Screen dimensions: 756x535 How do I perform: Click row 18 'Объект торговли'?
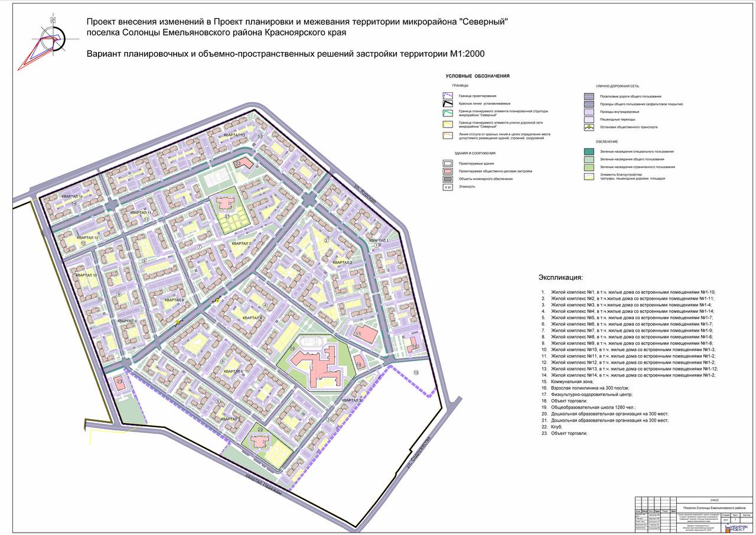click(564, 401)
